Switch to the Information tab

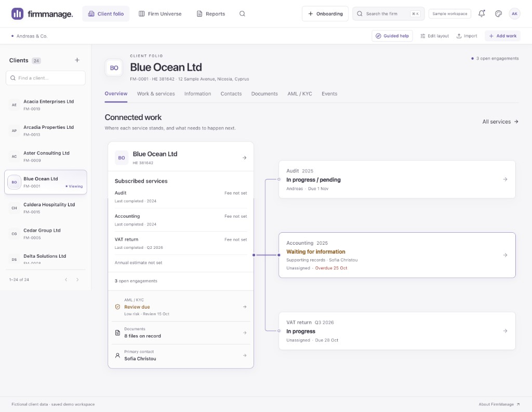coord(197,94)
